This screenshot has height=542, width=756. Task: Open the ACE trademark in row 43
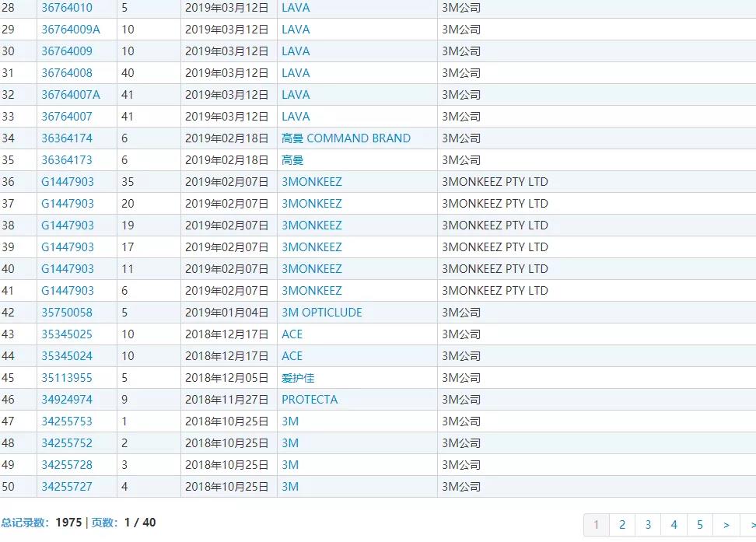[292, 334]
